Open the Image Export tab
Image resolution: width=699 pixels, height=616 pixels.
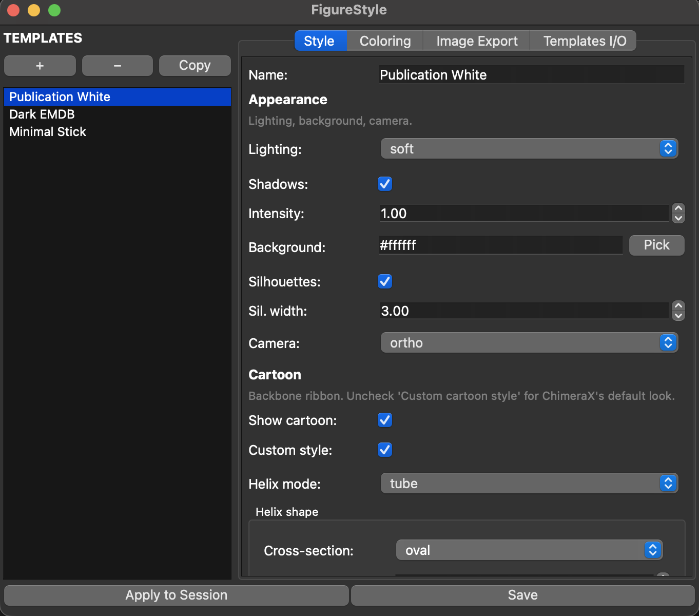point(477,41)
